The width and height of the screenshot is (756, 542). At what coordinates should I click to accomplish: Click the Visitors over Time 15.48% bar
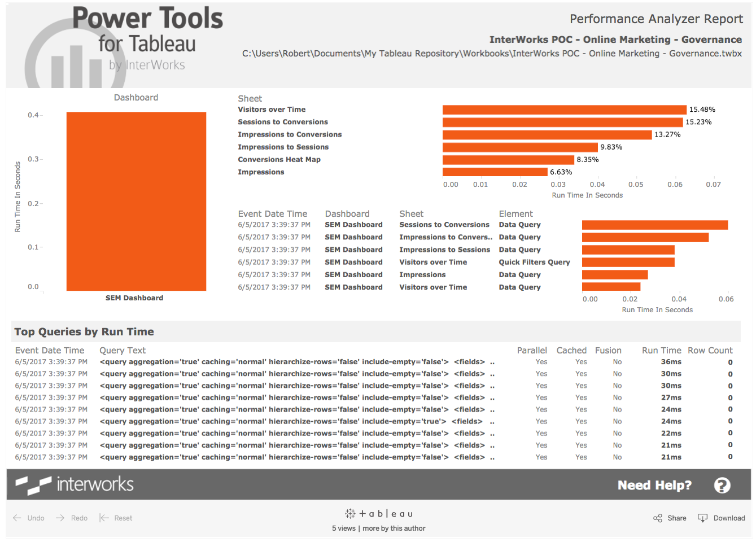(562, 109)
